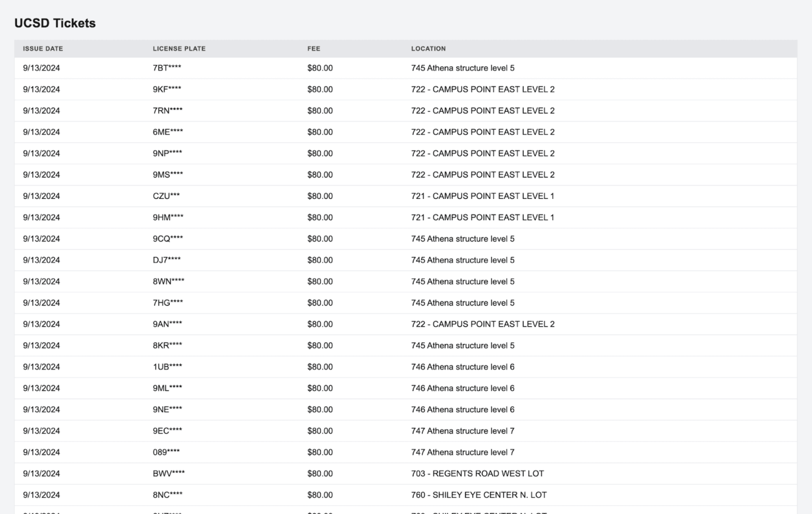The height and width of the screenshot is (514, 812).
Task: Select license plate 9NP****
Action: 167,153
